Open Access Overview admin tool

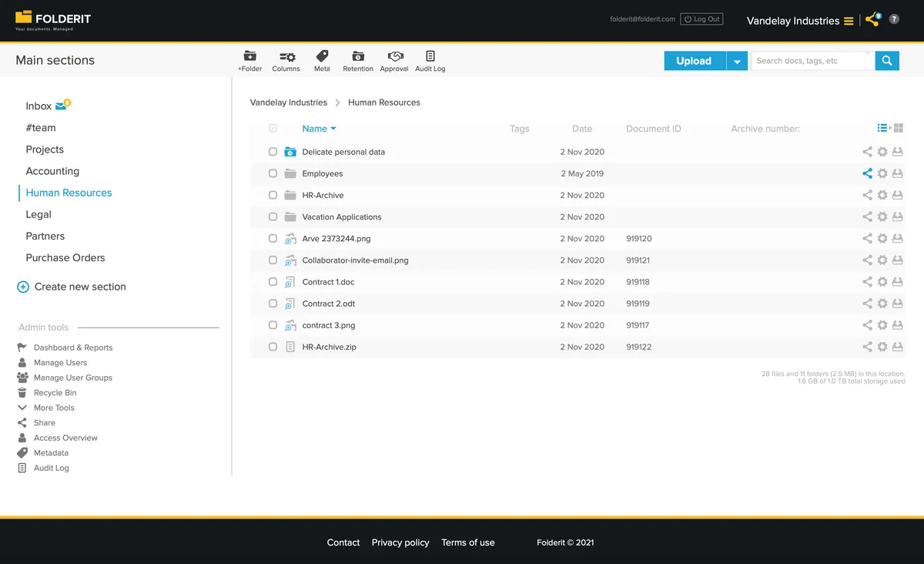pos(65,438)
